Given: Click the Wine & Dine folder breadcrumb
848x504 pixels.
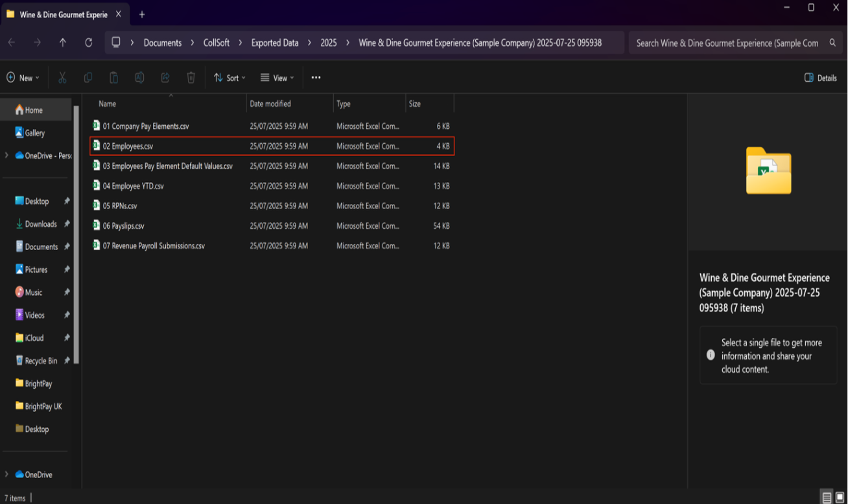Looking at the screenshot, I should [480, 43].
